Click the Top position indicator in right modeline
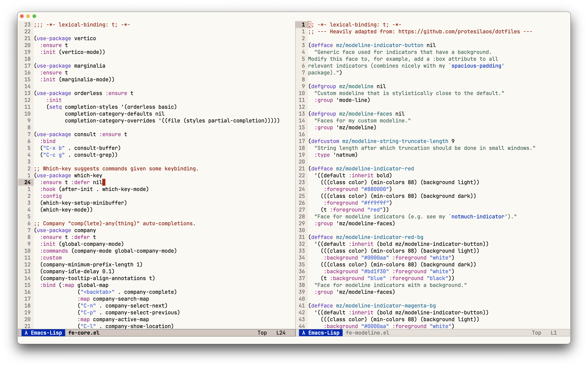588x367 pixels. pos(536,333)
